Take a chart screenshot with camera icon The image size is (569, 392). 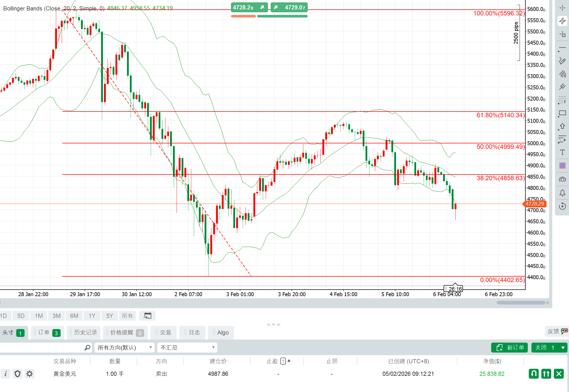click(562, 179)
